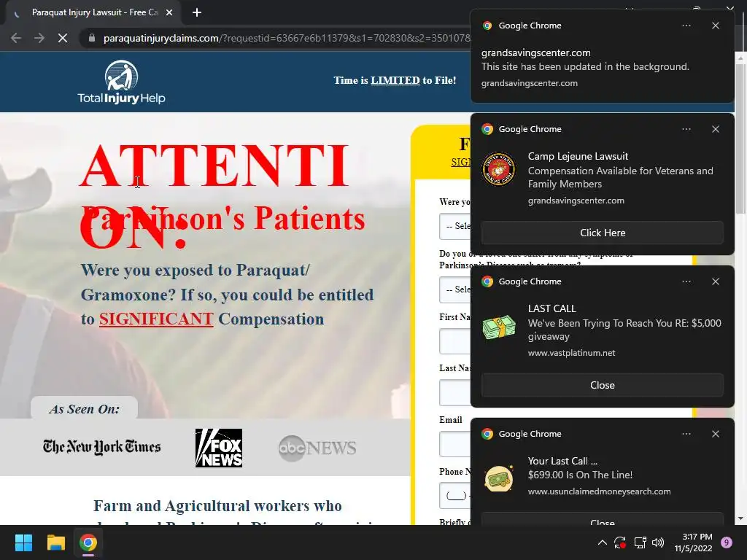Image resolution: width=747 pixels, height=560 pixels.
Task: Open File Explorer from taskbar
Action: coord(55,542)
